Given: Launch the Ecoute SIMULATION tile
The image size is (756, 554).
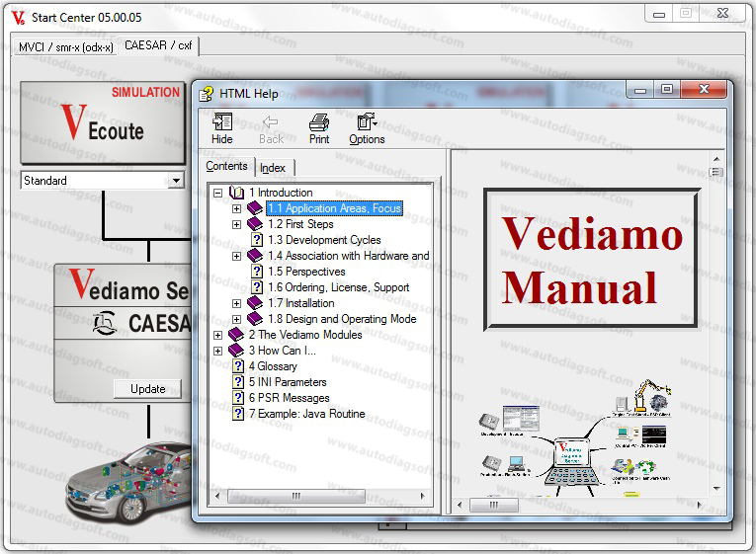Looking at the screenshot, I should [x=103, y=122].
